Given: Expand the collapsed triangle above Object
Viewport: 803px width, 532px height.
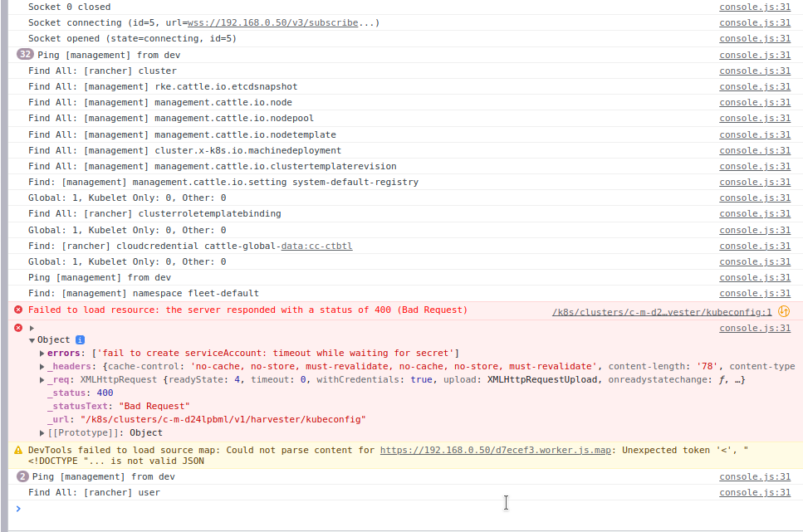Looking at the screenshot, I should pyautogui.click(x=31, y=327).
